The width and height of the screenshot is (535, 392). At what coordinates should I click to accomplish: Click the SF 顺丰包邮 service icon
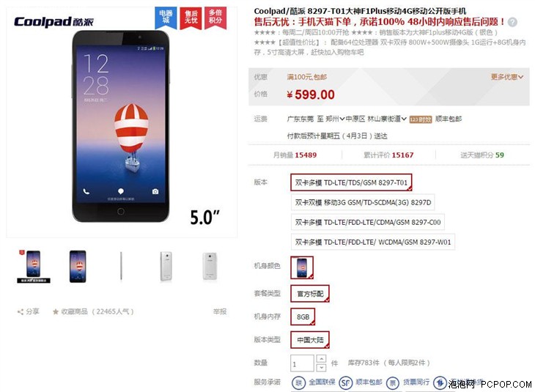(x=345, y=382)
